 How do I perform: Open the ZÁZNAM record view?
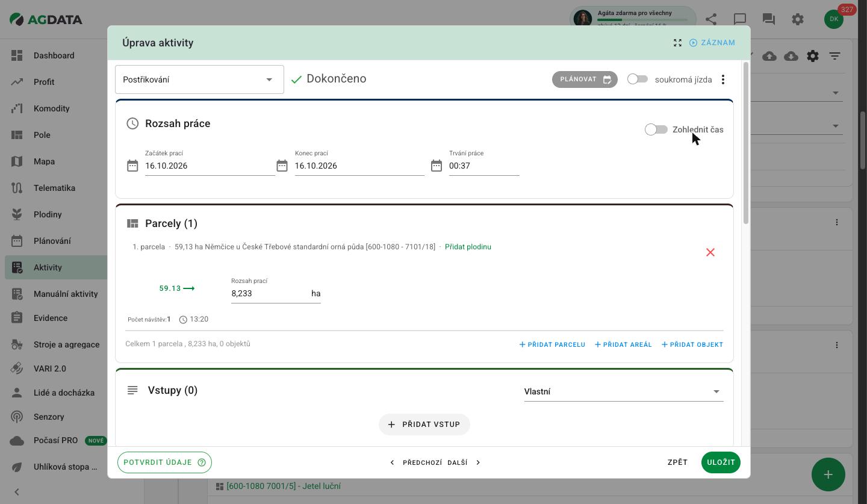pos(712,43)
